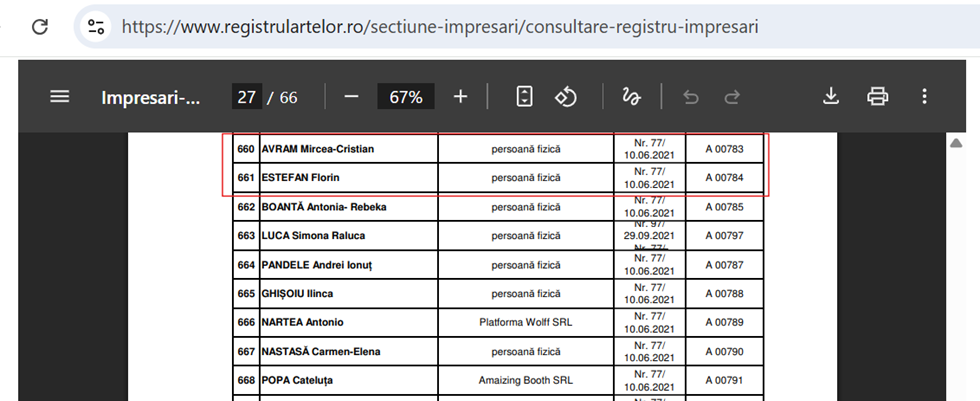This screenshot has width=980, height=401.
Task: Click the page number field showing 27
Action: click(246, 97)
